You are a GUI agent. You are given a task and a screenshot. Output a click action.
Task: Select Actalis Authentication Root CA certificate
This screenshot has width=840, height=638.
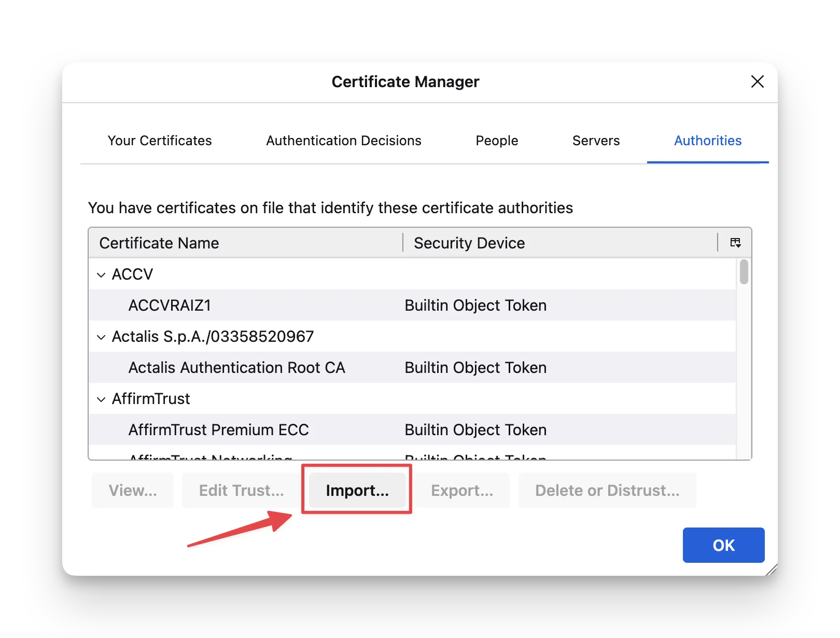[x=236, y=368]
